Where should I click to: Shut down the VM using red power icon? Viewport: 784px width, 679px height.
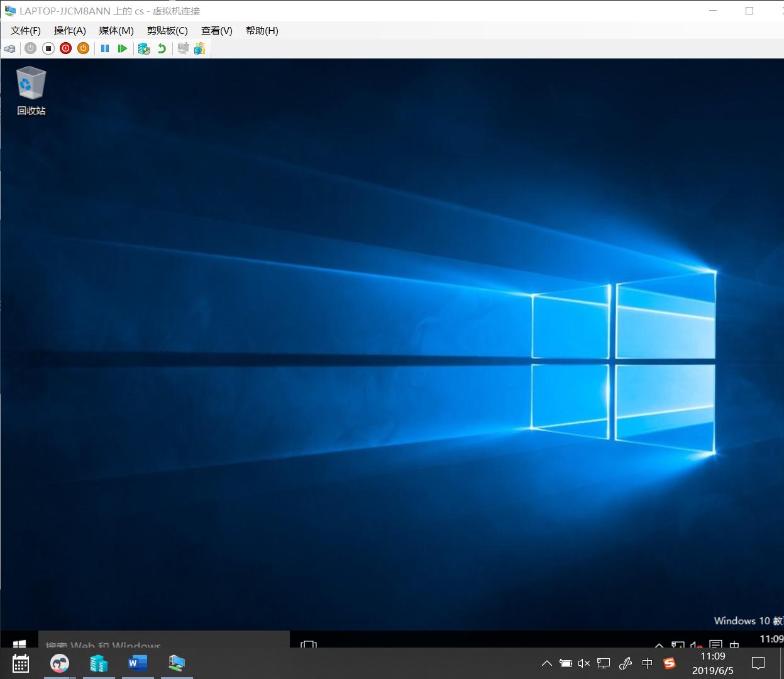coord(65,48)
